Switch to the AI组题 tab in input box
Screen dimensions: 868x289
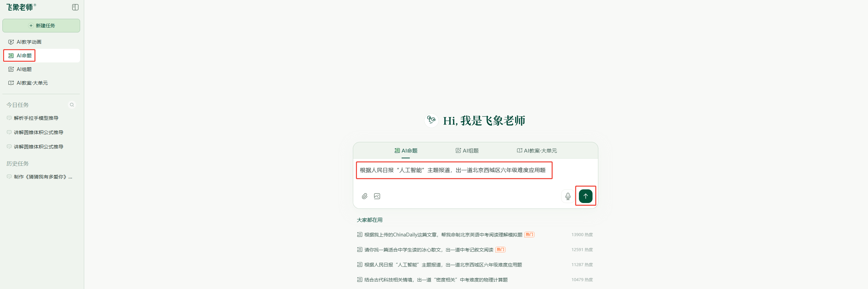(467, 150)
